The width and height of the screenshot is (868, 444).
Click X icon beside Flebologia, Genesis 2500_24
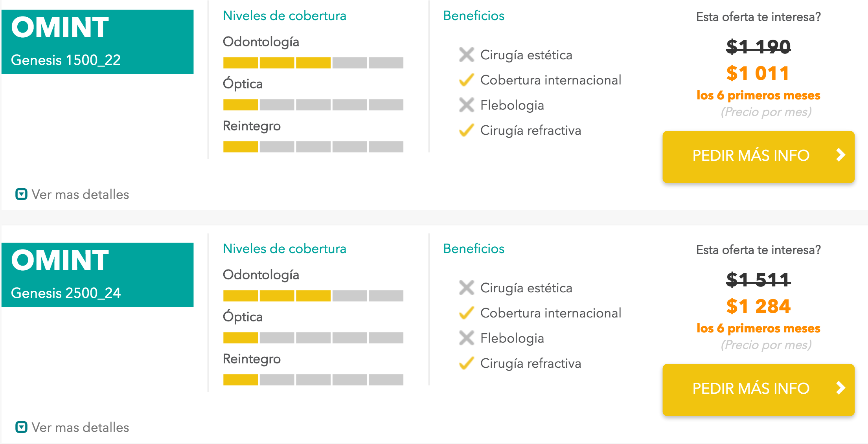[466, 338]
